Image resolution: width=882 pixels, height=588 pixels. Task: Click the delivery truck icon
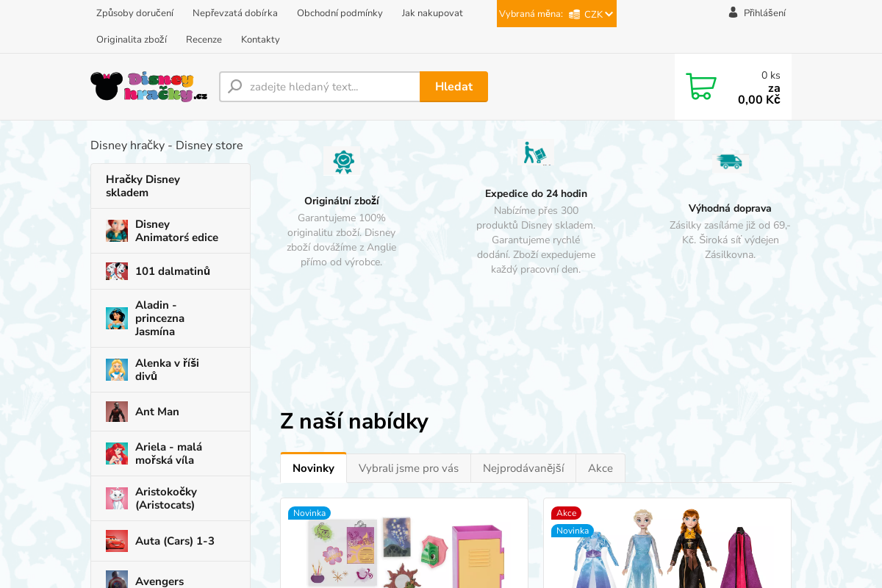[x=729, y=161]
